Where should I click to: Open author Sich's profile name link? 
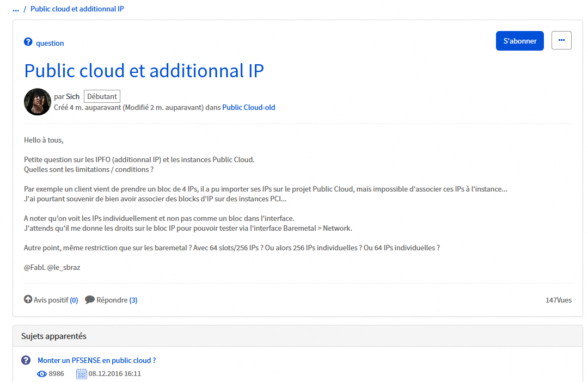pyautogui.click(x=73, y=96)
